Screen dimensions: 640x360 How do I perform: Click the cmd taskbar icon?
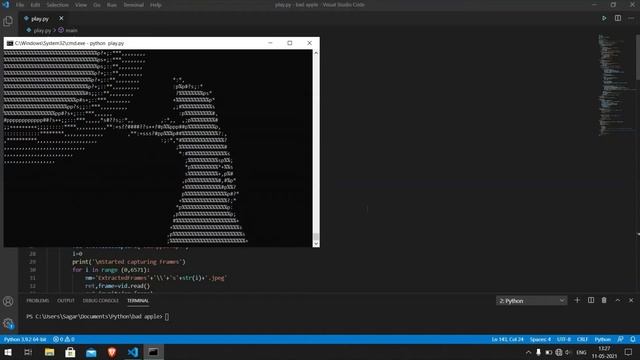153,352
